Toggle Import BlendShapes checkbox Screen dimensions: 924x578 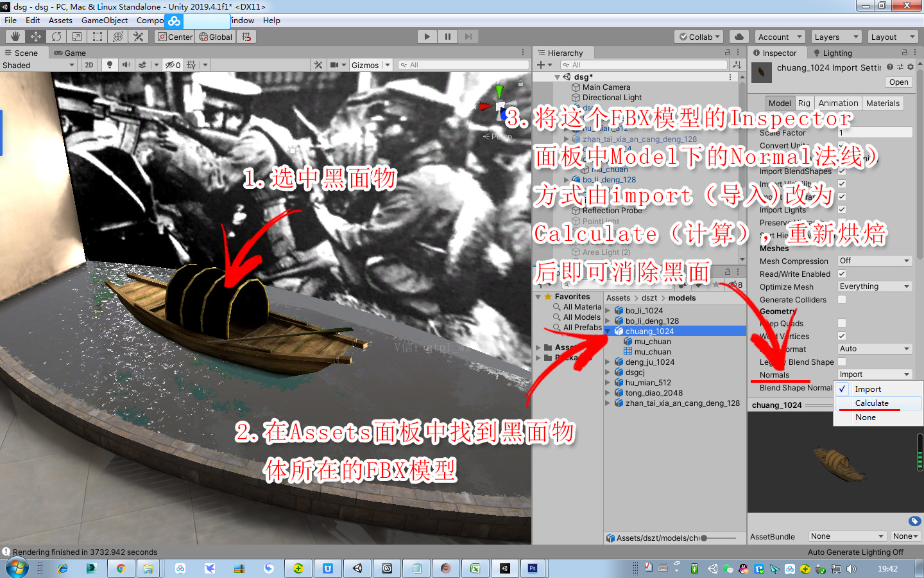pyautogui.click(x=842, y=171)
